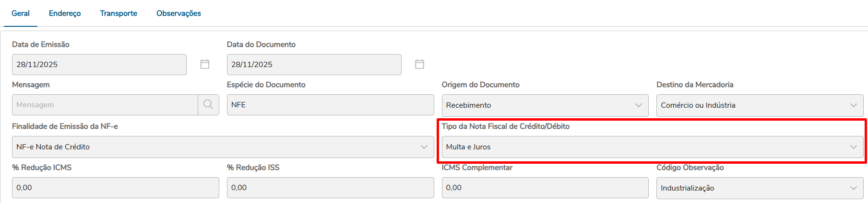
Task: Select the Espécie do Documento field
Action: pos(330,105)
